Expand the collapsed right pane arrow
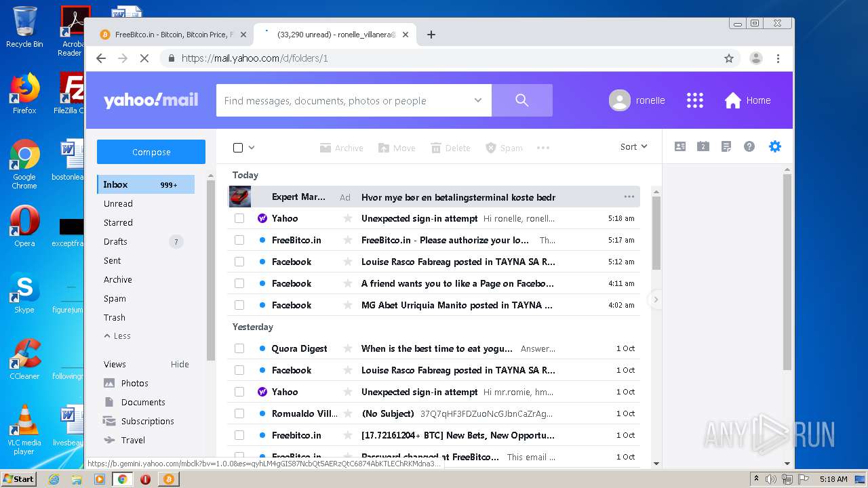868x488 pixels. tap(655, 300)
